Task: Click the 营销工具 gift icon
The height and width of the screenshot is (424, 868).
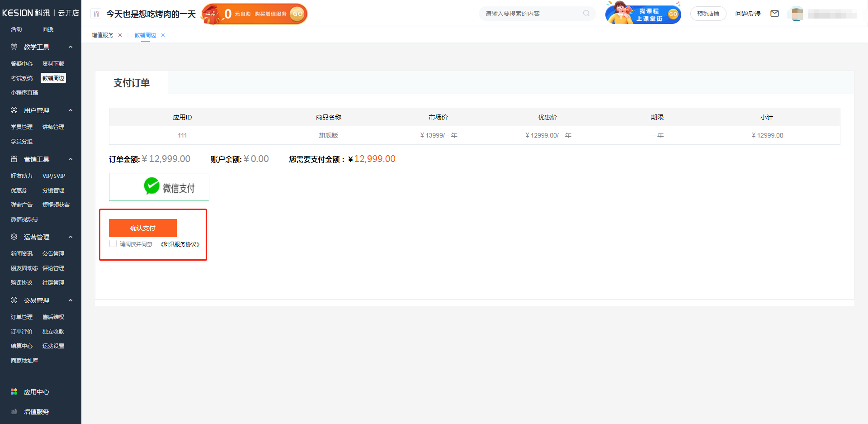Action: coord(14,159)
